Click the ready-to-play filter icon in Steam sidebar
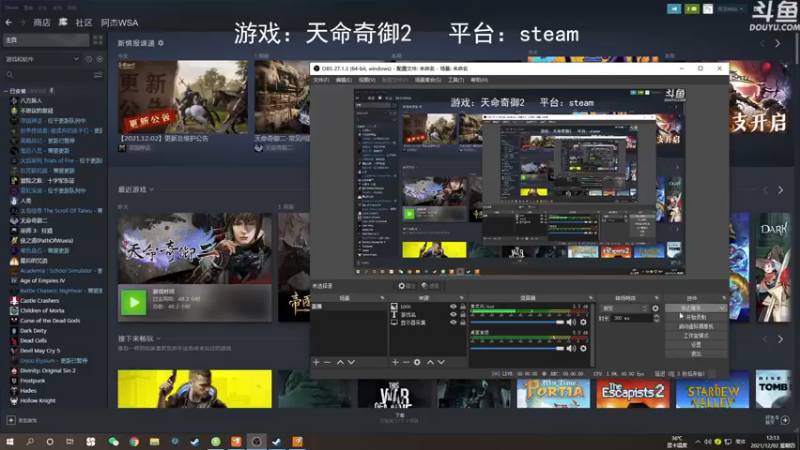This screenshot has width=800, height=450. [x=99, y=59]
